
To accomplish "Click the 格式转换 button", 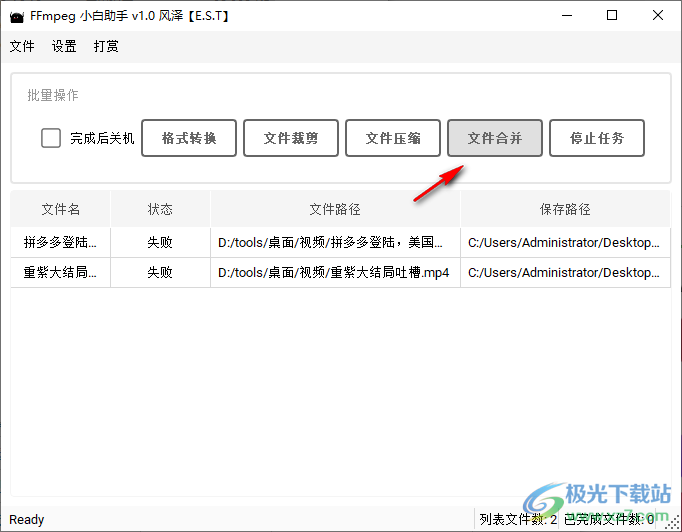I will pyautogui.click(x=189, y=138).
